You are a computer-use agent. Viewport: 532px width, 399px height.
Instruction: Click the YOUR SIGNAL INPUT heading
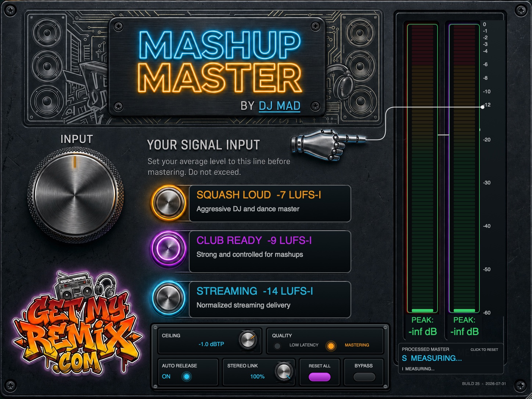pyautogui.click(x=204, y=145)
